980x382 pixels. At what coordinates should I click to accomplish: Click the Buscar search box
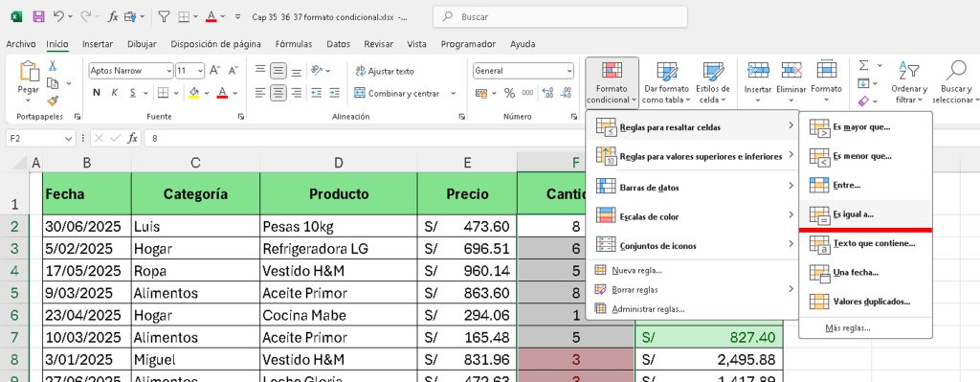(560, 17)
